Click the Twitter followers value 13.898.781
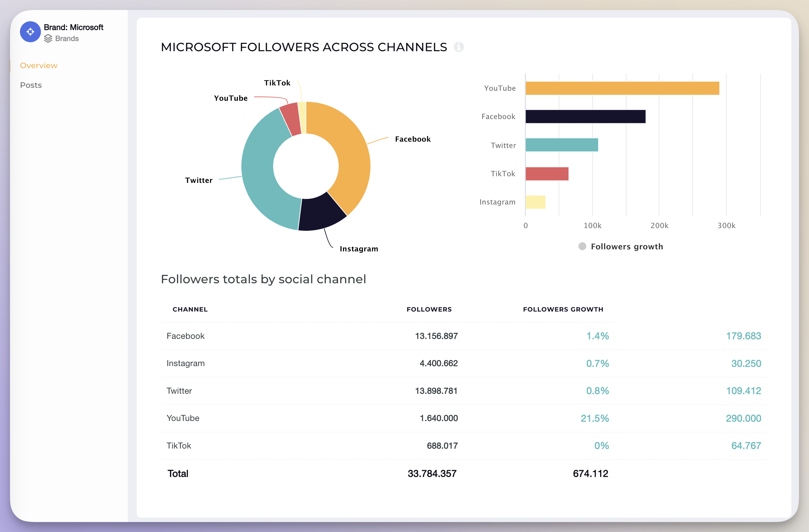This screenshot has width=809, height=532. [x=436, y=391]
